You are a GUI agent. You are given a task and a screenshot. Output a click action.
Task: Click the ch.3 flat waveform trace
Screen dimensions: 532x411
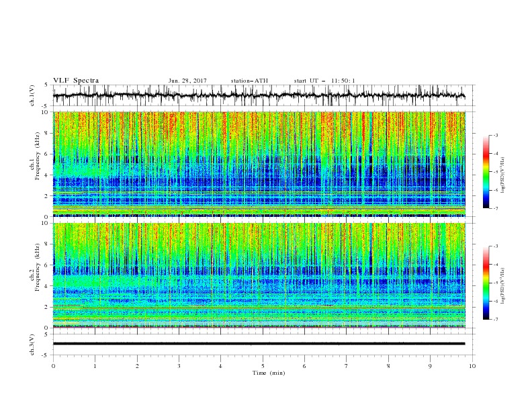(259, 344)
